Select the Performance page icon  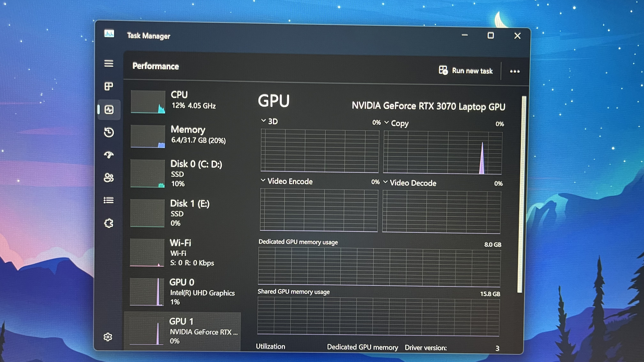tap(109, 110)
